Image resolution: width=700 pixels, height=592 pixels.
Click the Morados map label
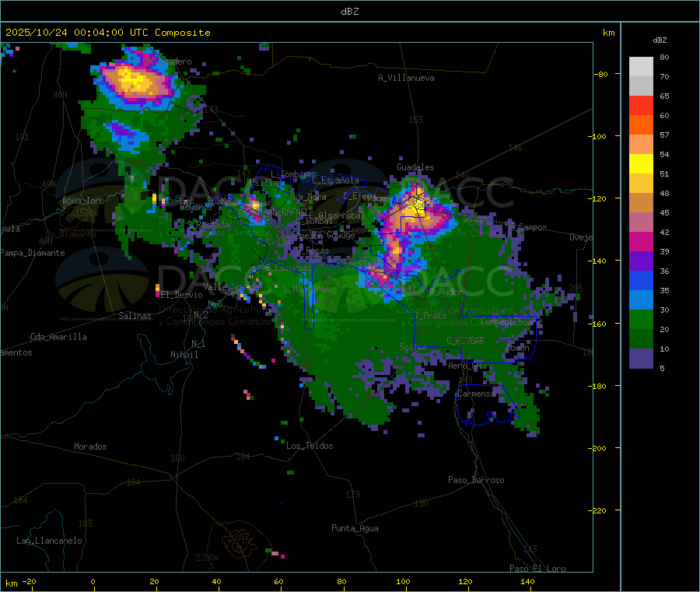90,447
